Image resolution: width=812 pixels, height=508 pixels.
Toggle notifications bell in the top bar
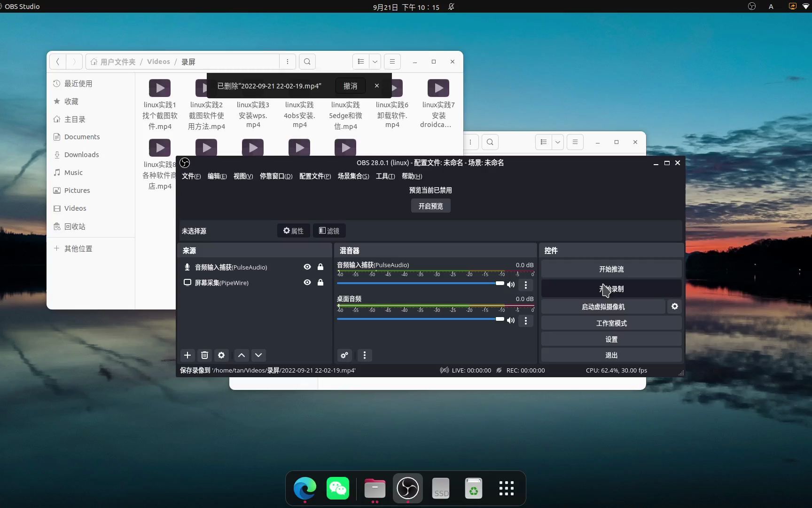coord(451,7)
